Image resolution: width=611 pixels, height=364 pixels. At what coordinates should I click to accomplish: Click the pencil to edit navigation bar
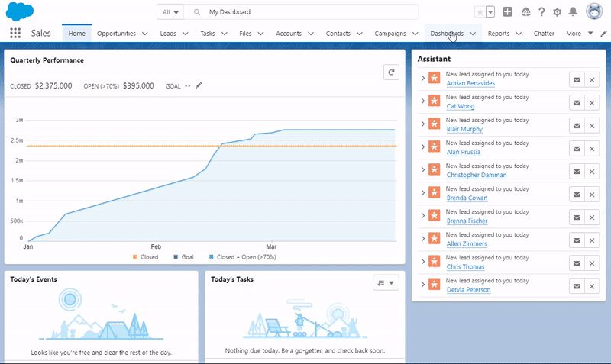pyautogui.click(x=603, y=34)
